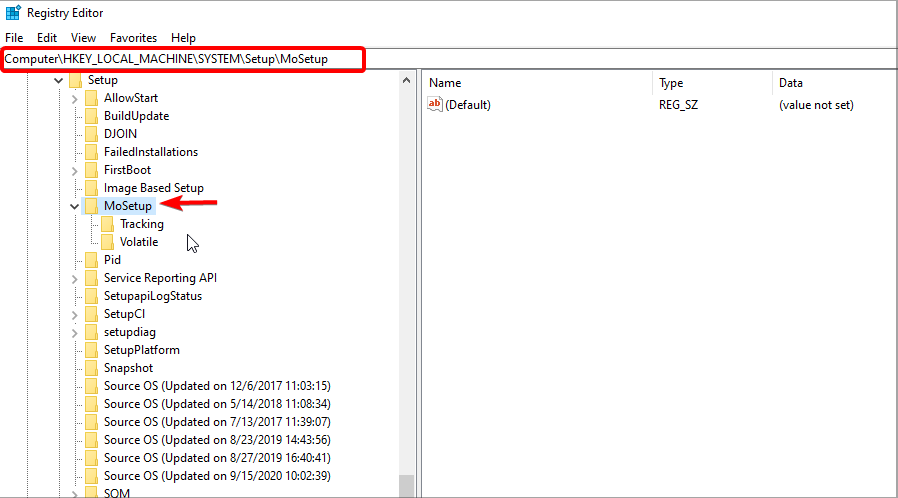Select the SetupPlatform key
Image resolution: width=898 pixels, height=498 pixels.
(141, 350)
